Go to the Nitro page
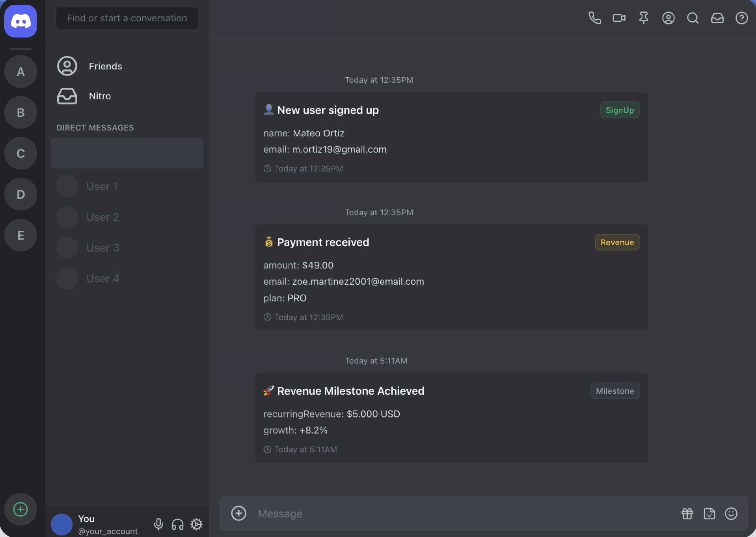Screen dimensions: 756x537 [x=100, y=96]
